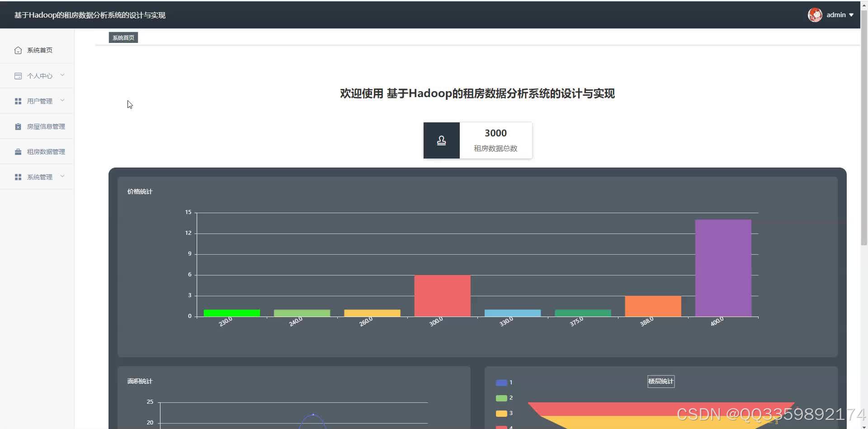Click the header title 基于Hadoop的租房数据分析系统

(90, 15)
